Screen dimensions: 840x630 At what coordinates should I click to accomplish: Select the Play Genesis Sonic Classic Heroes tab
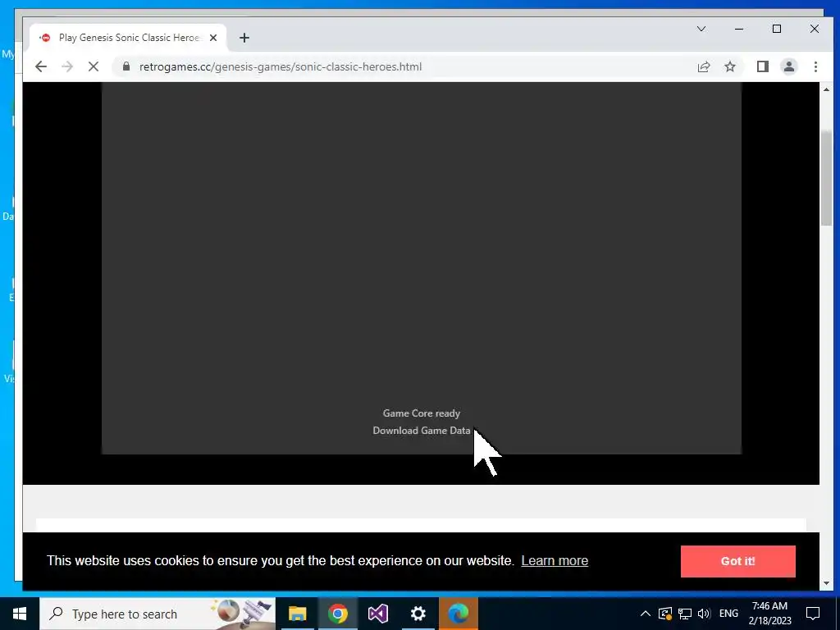(129, 38)
